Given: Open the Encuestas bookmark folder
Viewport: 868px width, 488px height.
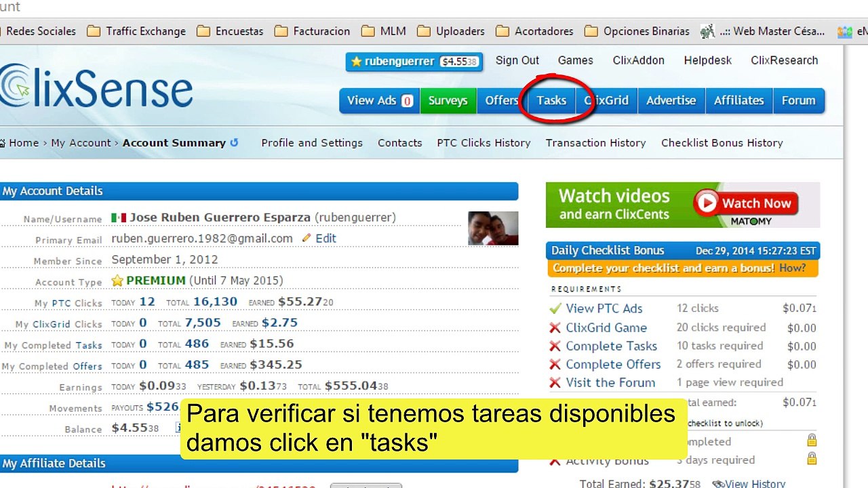Looking at the screenshot, I should (x=230, y=31).
